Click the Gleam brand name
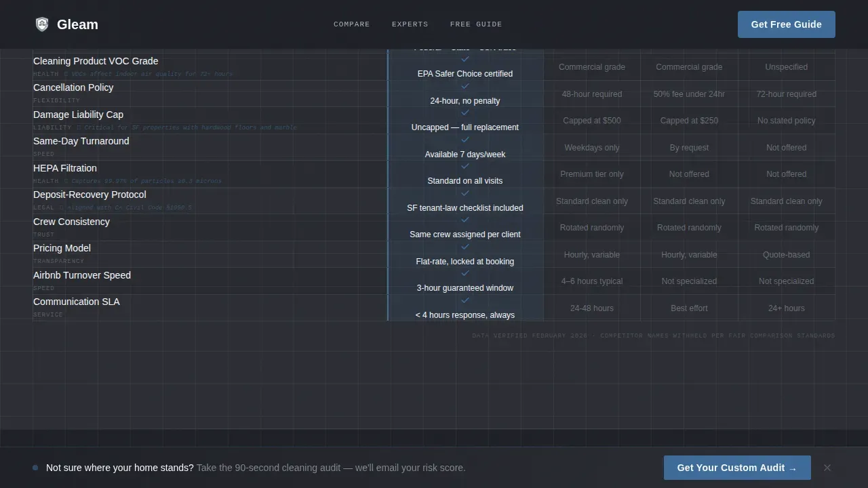 point(77,24)
